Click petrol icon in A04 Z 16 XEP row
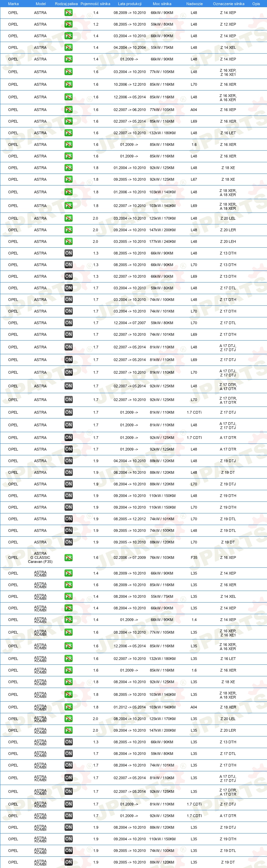Image resolution: width=267 pixels, height=868 pixels. pyautogui.click(x=69, y=110)
